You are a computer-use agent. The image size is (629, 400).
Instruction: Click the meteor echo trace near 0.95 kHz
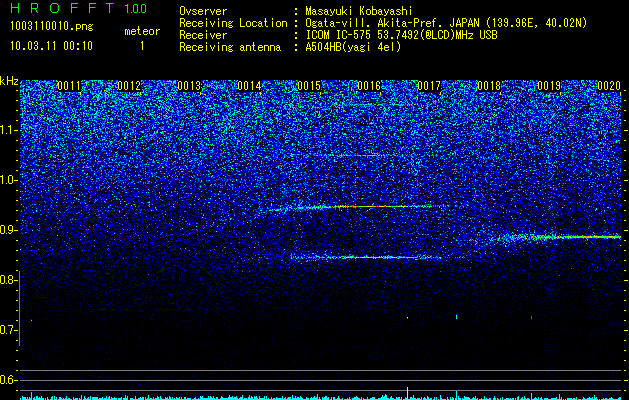coord(357,207)
